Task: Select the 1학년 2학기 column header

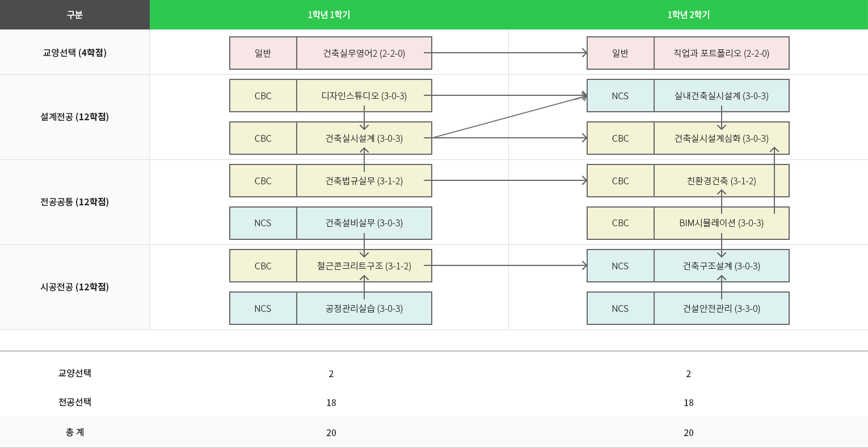Action: [x=688, y=15]
